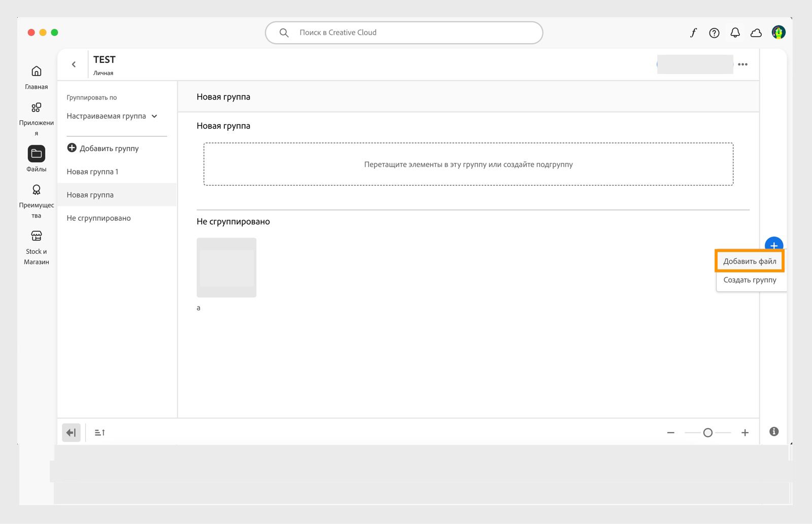The image size is (812, 524).
Task: Open the help question mark icon
Action: tap(714, 33)
